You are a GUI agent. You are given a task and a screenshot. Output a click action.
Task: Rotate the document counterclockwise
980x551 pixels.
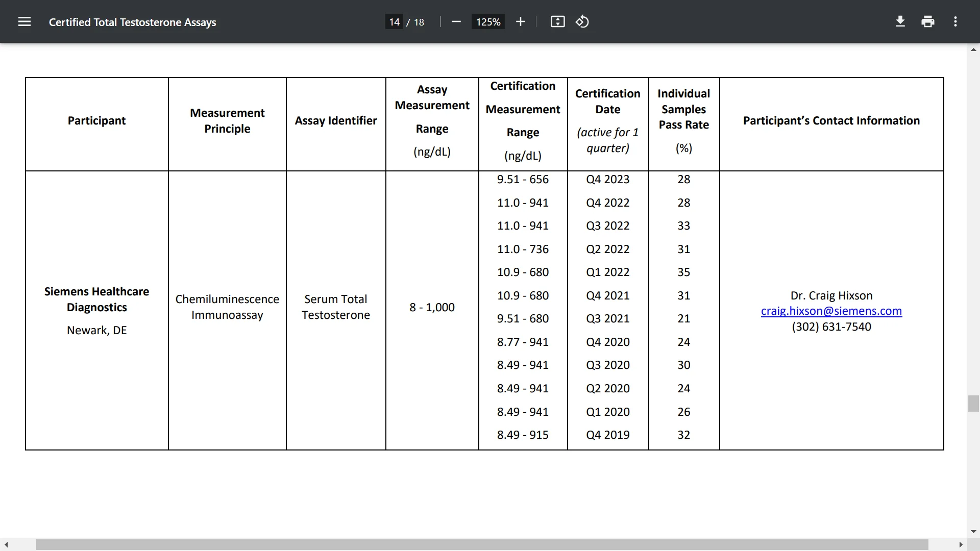tap(582, 21)
